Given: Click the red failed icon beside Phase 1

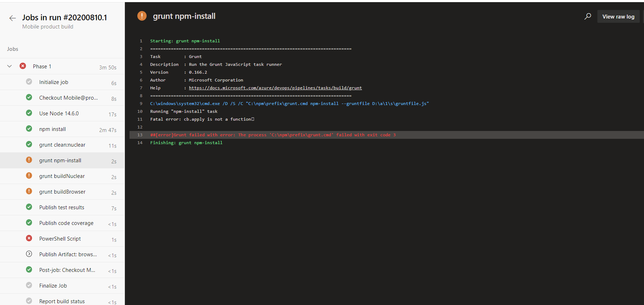Looking at the screenshot, I should [23, 66].
